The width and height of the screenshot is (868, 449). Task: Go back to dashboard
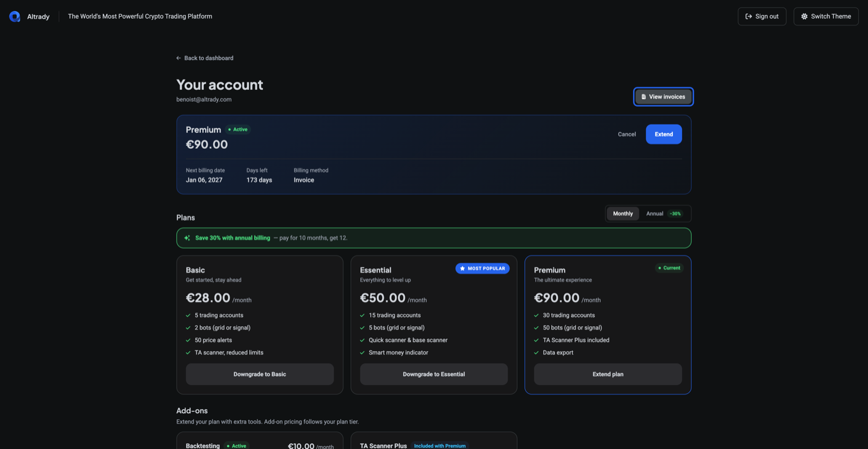pyautogui.click(x=205, y=58)
